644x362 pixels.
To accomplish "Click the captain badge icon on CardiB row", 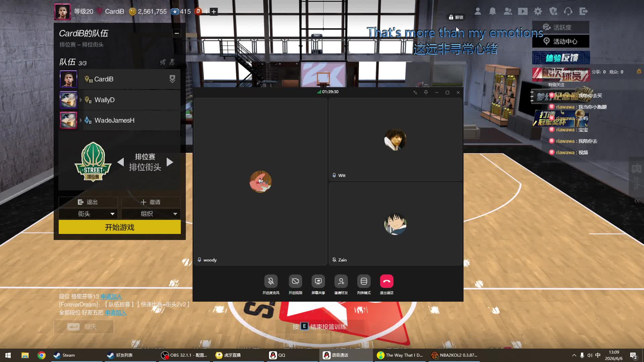I will 172,79.
